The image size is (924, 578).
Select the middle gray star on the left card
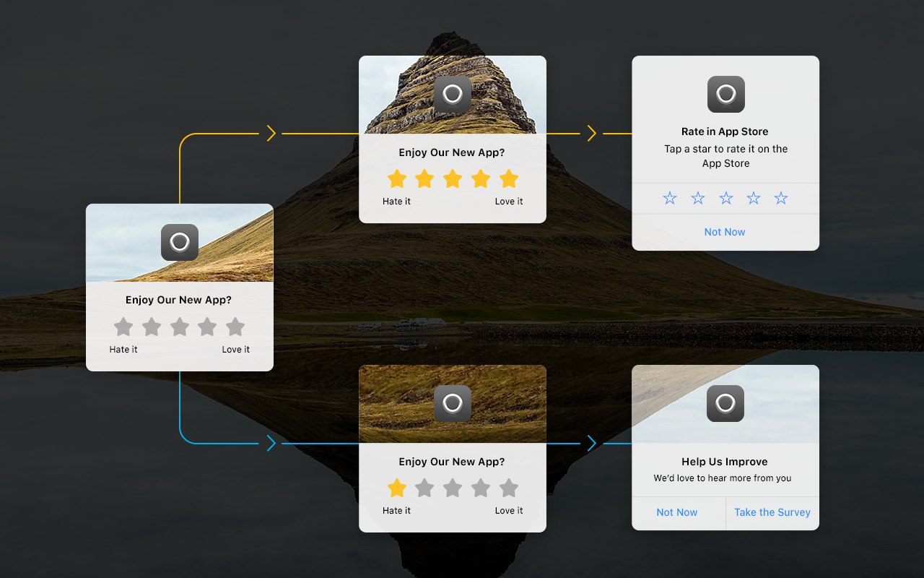click(179, 327)
